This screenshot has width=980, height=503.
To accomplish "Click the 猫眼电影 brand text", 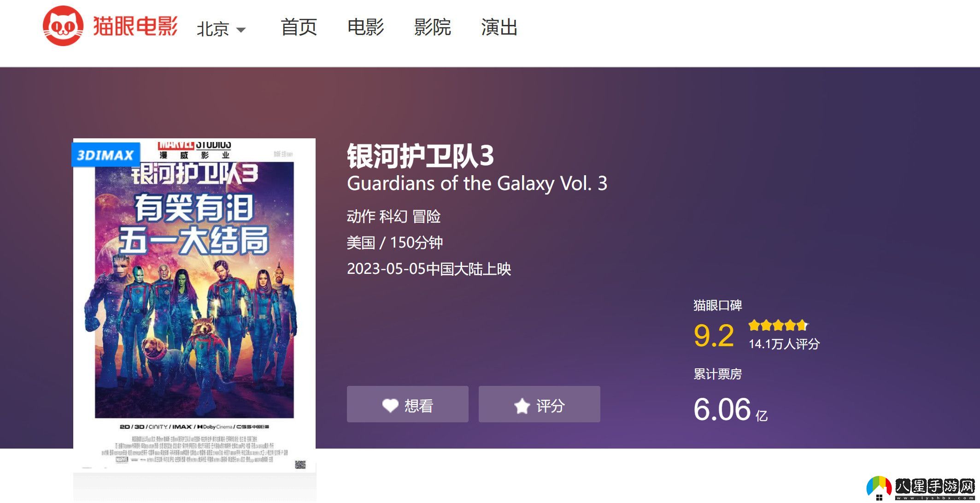I will pos(135,26).
